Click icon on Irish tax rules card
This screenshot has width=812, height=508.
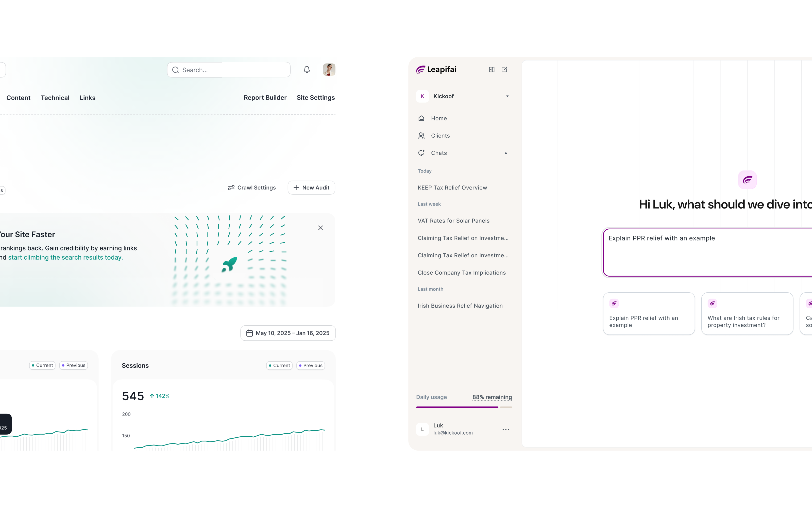point(712,303)
